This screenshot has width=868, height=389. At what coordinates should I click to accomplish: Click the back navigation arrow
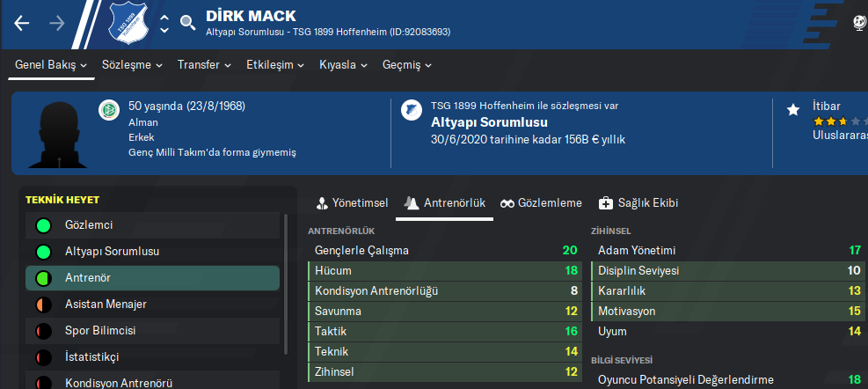(22, 23)
